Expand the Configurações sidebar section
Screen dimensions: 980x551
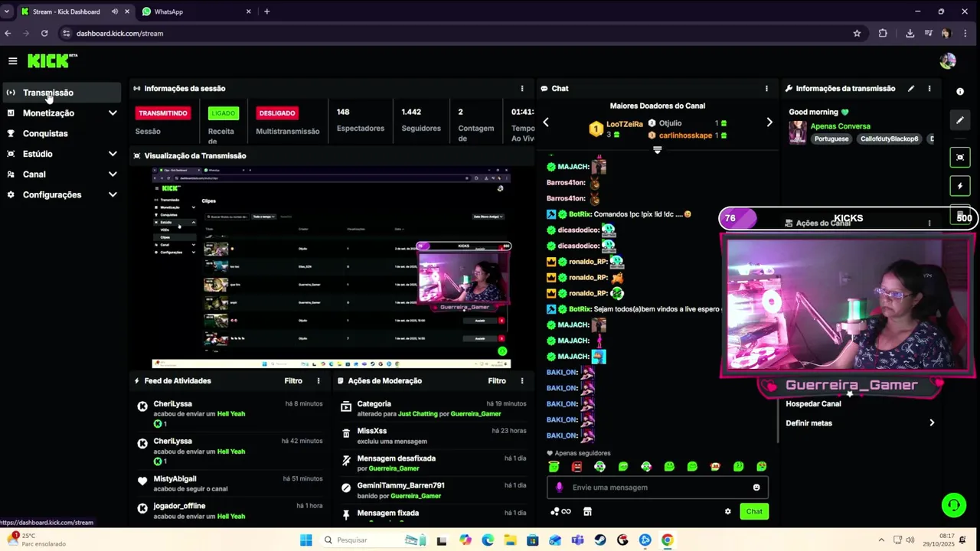113,195
